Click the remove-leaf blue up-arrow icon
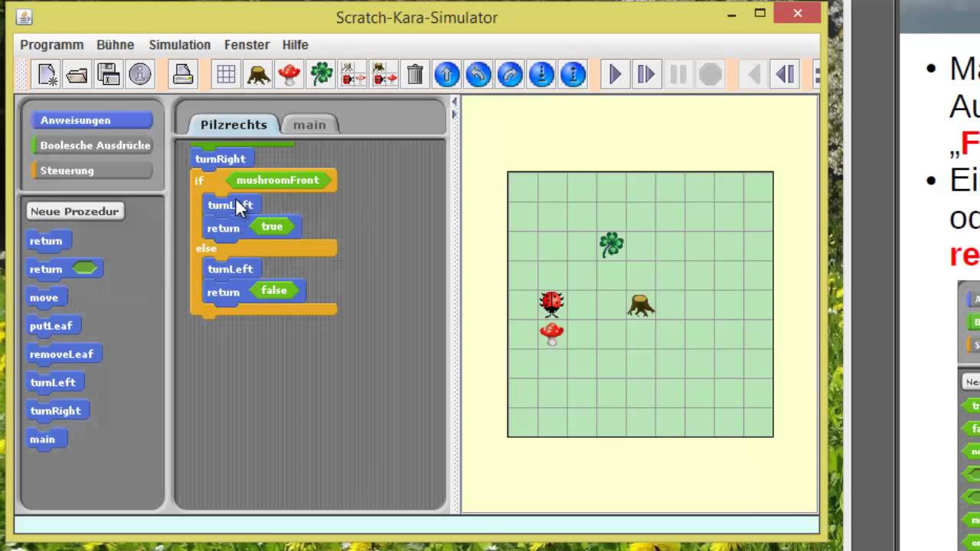 tap(573, 74)
